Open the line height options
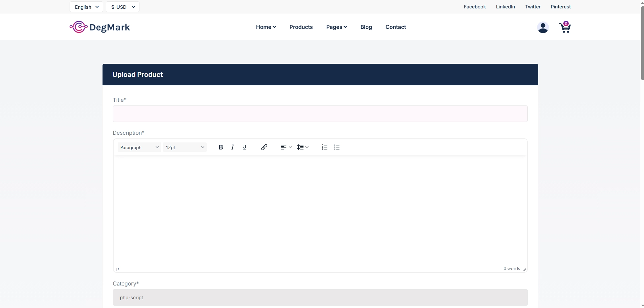 coord(303,147)
